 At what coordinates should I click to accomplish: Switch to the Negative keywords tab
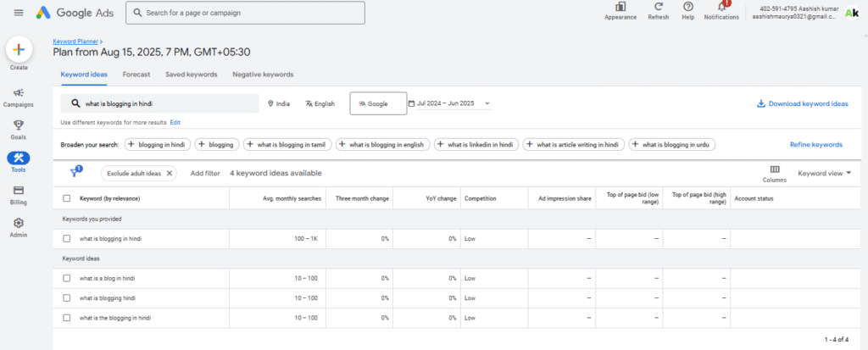pyautogui.click(x=263, y=75)
